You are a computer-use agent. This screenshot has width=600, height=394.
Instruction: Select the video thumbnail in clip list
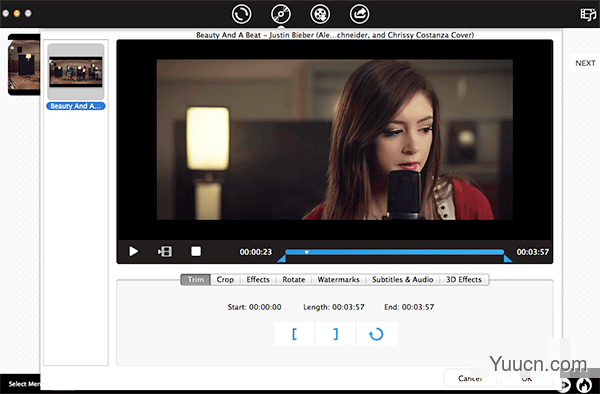tap(76, 72)
